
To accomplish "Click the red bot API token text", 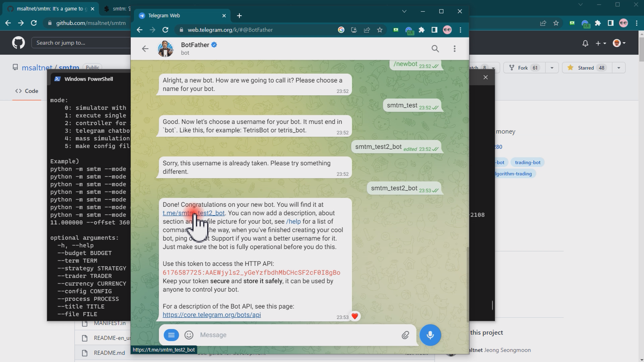I will 251,273.
